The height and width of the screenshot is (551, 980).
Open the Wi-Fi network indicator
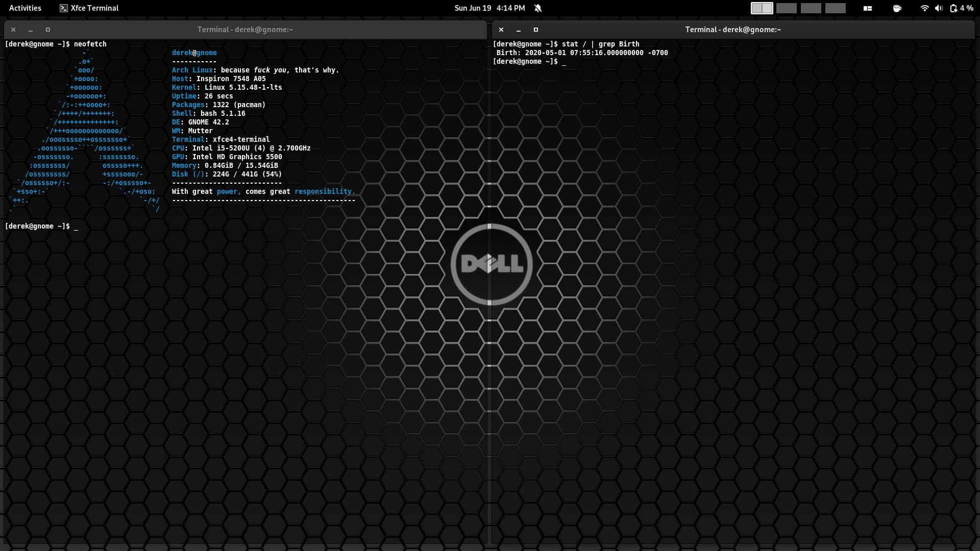[924, 8]
